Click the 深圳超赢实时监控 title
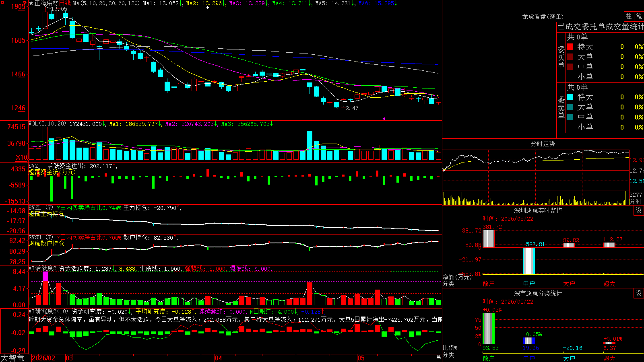The height and width of the screenshot is (362, 644). [538, 210]
